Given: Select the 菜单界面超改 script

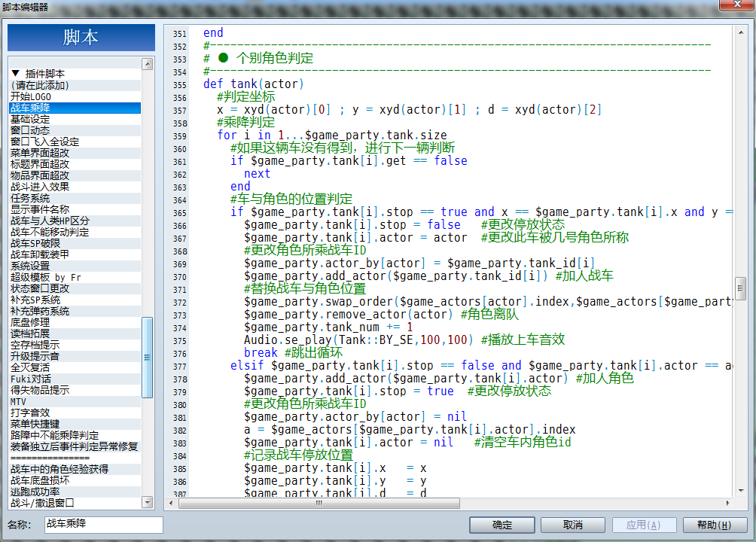Looking at the screenshot, I should pos(75,153).
